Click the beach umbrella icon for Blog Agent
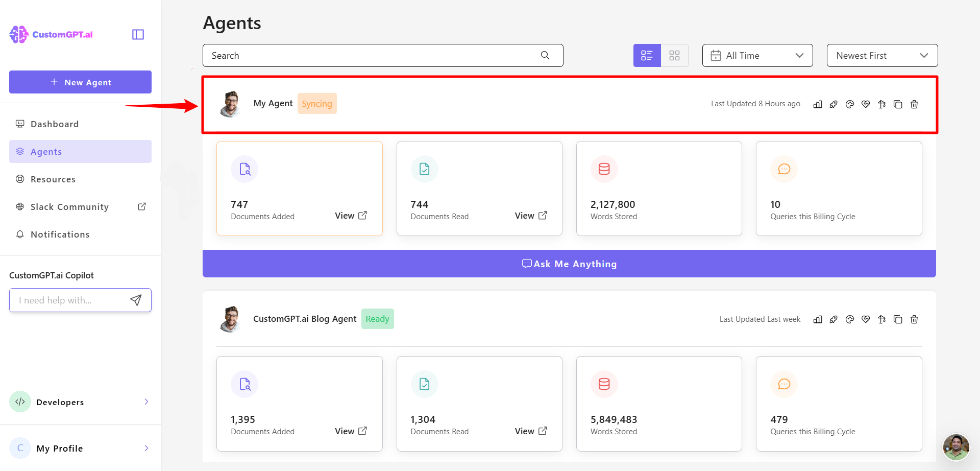 [882, 319]
